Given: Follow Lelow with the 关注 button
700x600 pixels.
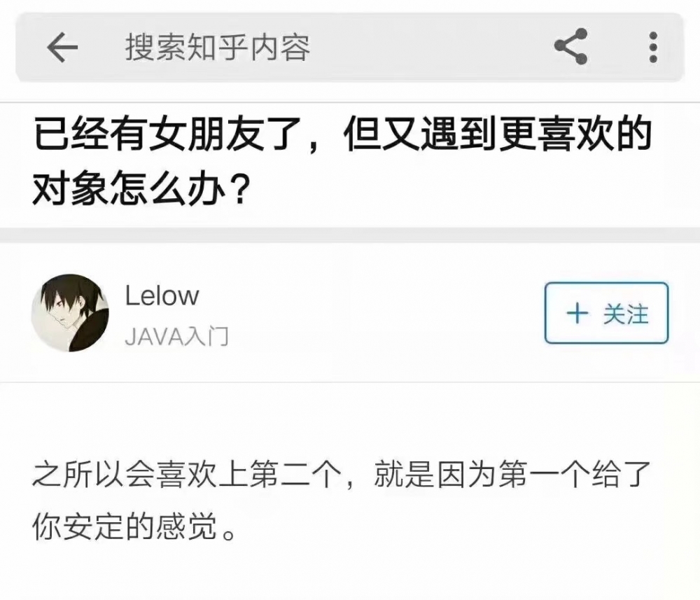Looking at the screenshot, I should [x=606, y=313].
